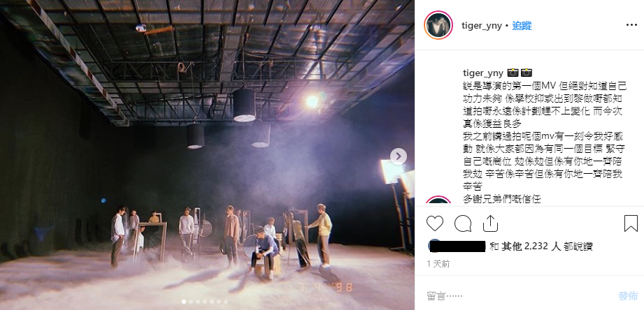The width and height of the screenshot is (644, 310).
Task: Select the first carousel dot indicator
Action: click(184, 302)
